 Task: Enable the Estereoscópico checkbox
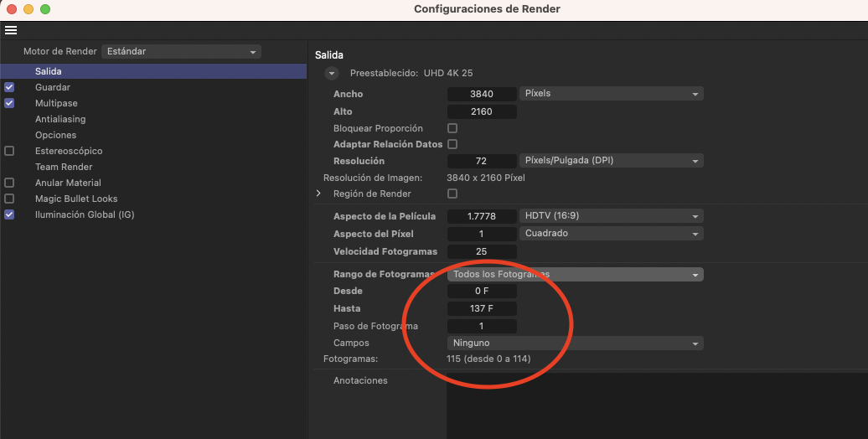point(9,151)
